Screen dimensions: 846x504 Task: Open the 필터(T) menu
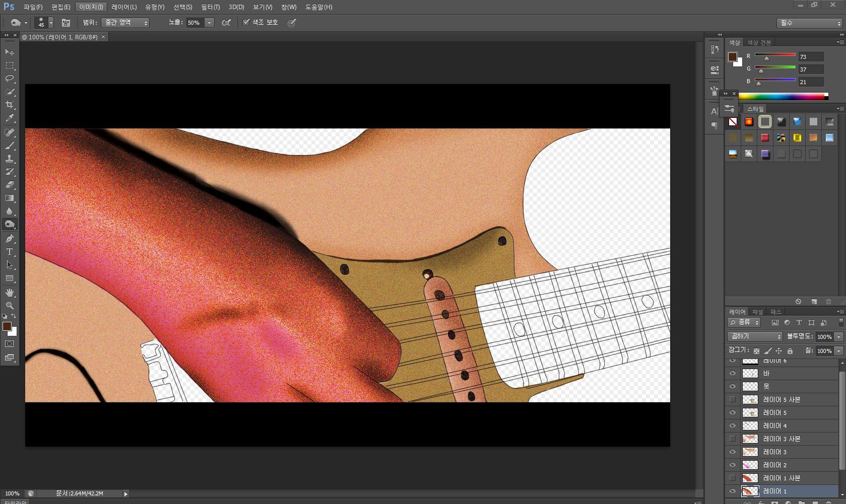click(210, 7)
